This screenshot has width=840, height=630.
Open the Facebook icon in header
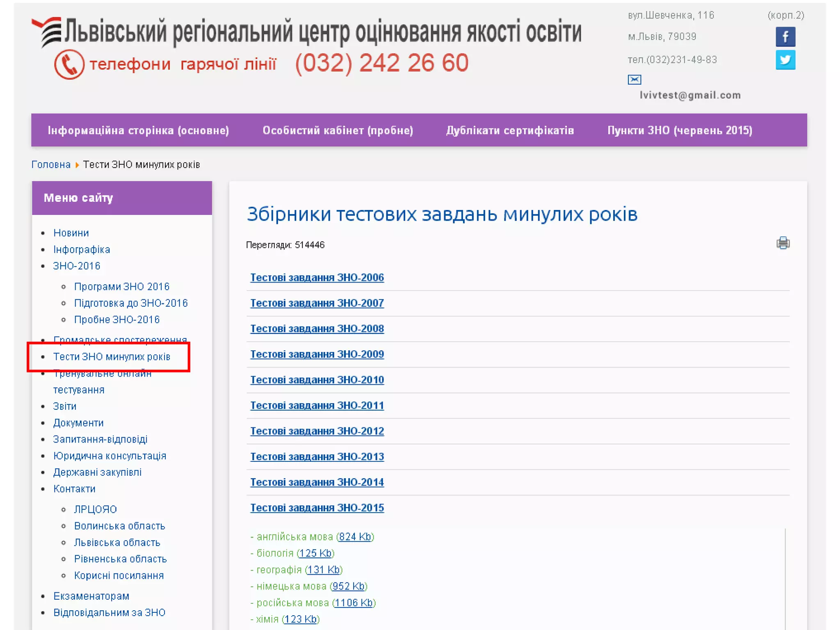[785, 37]
